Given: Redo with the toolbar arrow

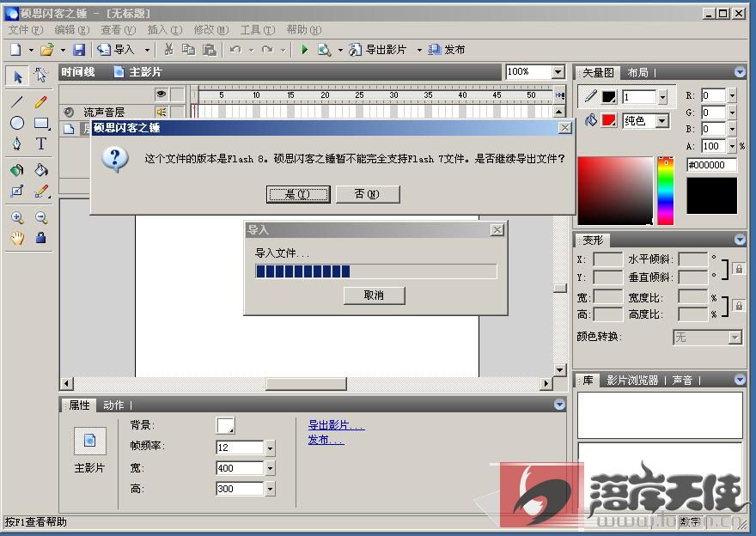Looking at the screenshot, I should [x=267, y=49].
